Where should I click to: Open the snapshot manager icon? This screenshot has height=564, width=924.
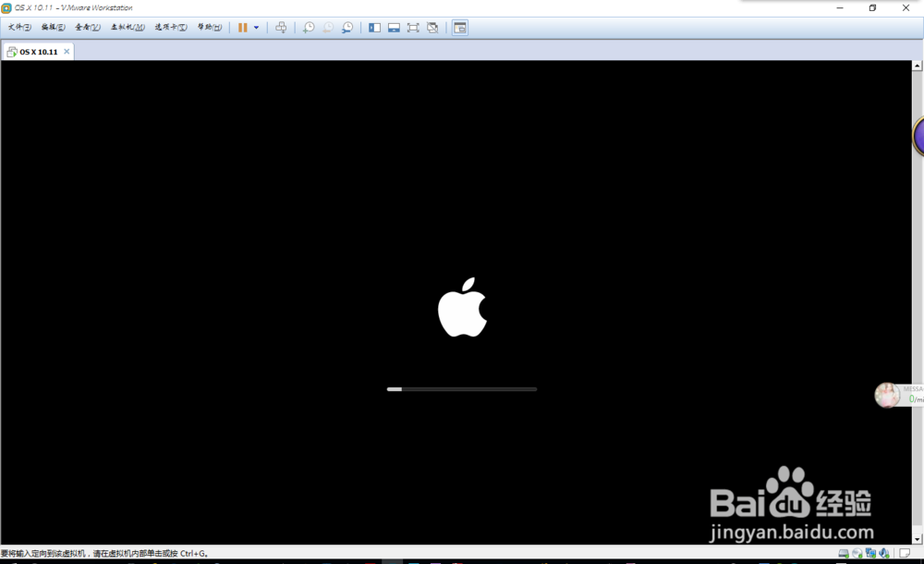[347, 28]
